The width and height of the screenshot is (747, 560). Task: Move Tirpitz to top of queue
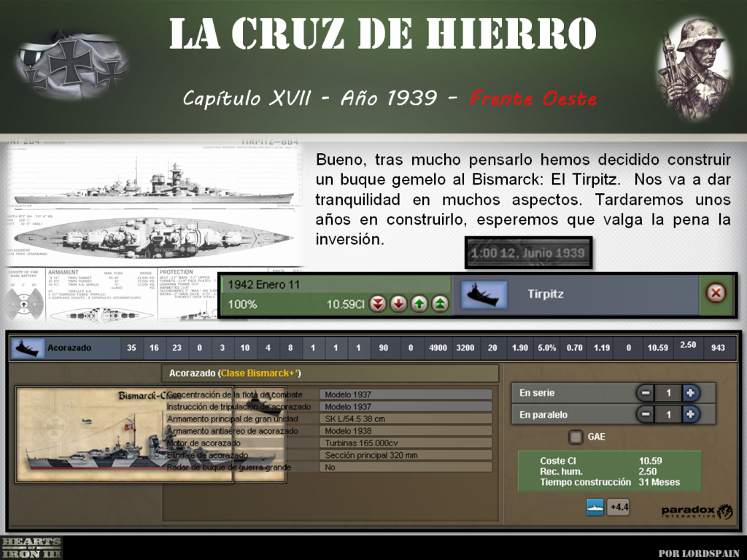(x=440, y=303)
